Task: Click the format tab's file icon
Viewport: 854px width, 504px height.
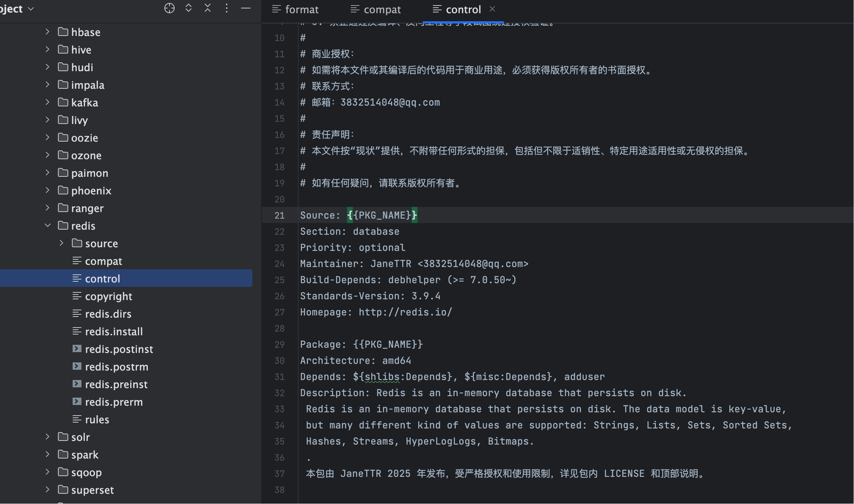Action: point(276,9)
